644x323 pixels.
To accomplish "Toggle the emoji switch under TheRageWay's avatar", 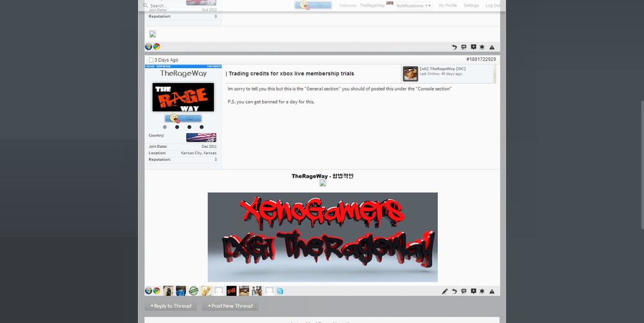I will coord(183,118).
